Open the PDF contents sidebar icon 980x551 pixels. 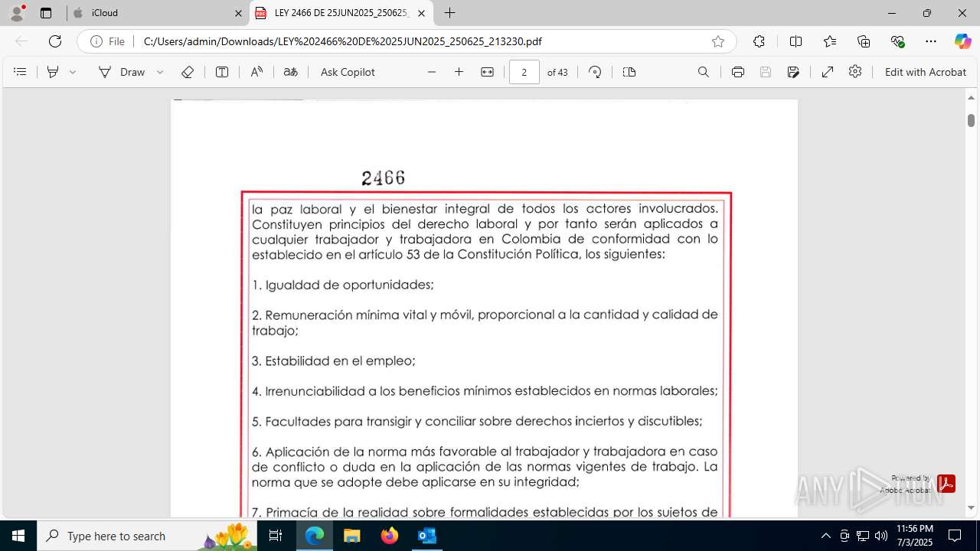click(x=20, y=72)
